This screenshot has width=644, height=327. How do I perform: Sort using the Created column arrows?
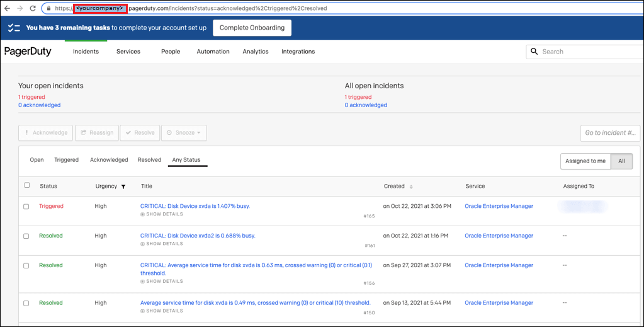(411, 186)
